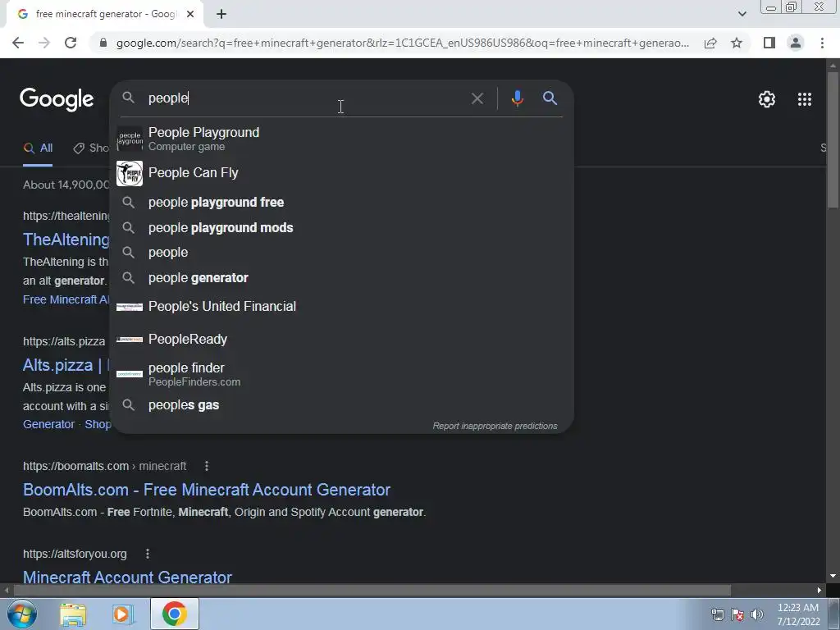
Task: Open the Chrome profile avatar
Action: pos(796,43)
